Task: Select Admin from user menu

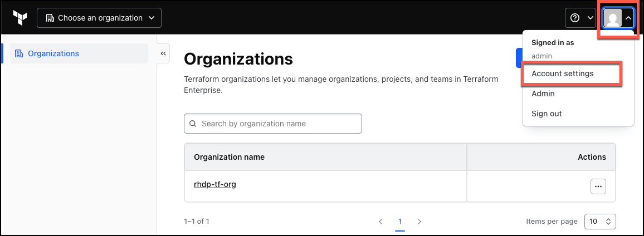Action: 543,94
